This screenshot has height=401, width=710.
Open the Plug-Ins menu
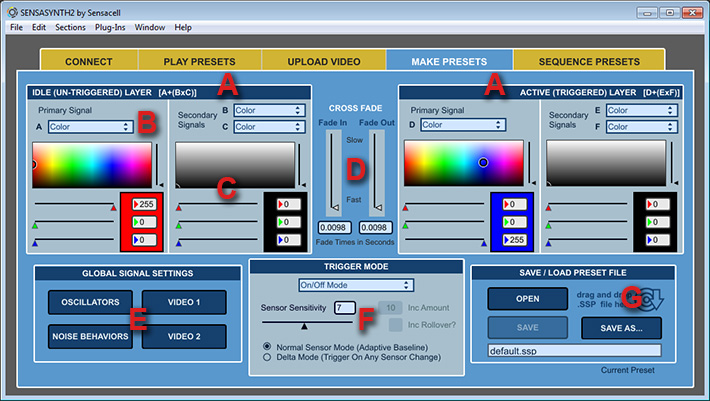point(110,27)
